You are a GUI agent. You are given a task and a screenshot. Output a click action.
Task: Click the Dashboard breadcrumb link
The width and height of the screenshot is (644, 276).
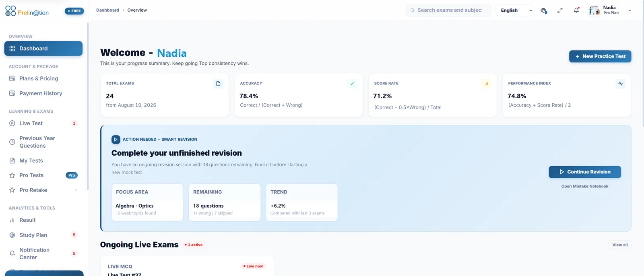click(x=107, y=10)
